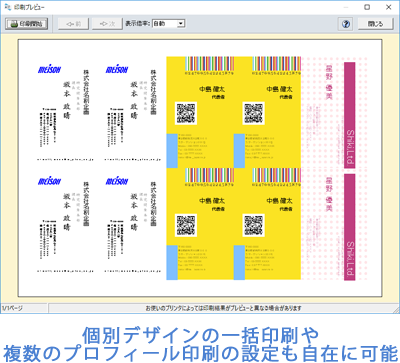Click the top-left meison business card preview
Viewport: 400px width, 363px height.
[65, 112]
